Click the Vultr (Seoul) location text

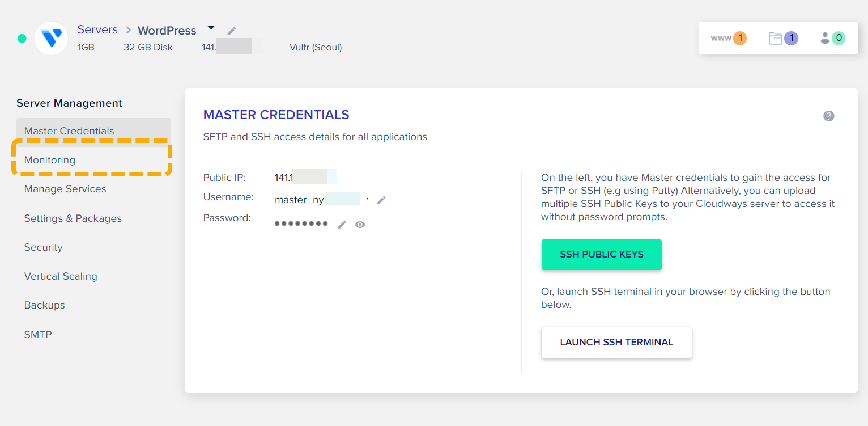pyautogui.click(x=316, y=47)
